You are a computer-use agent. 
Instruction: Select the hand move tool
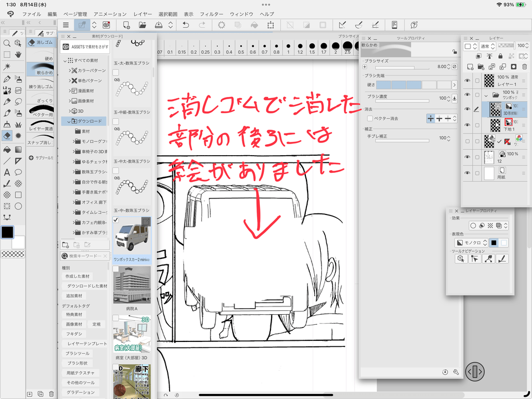(18, 55)
